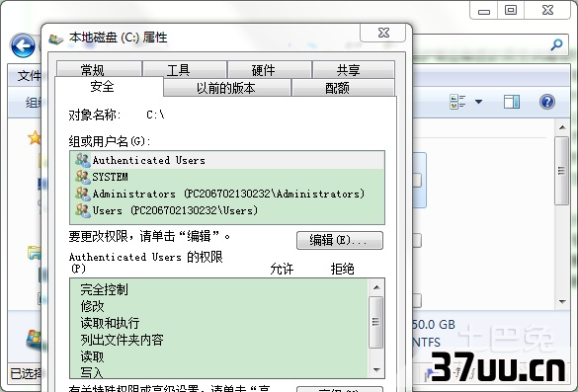Screen dimensions: 578x392
Task: Select the 完全控制 permission row
Action: click(x=219, y=289)
